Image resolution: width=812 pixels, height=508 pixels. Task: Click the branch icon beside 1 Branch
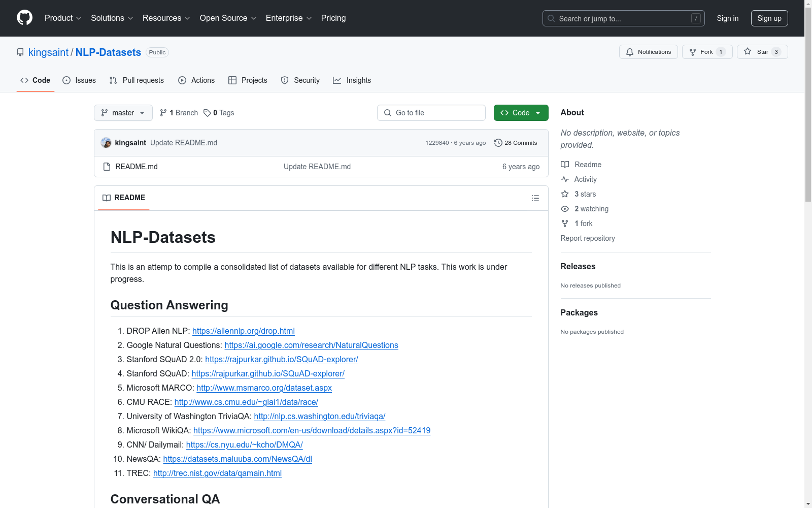pos(163,113)
